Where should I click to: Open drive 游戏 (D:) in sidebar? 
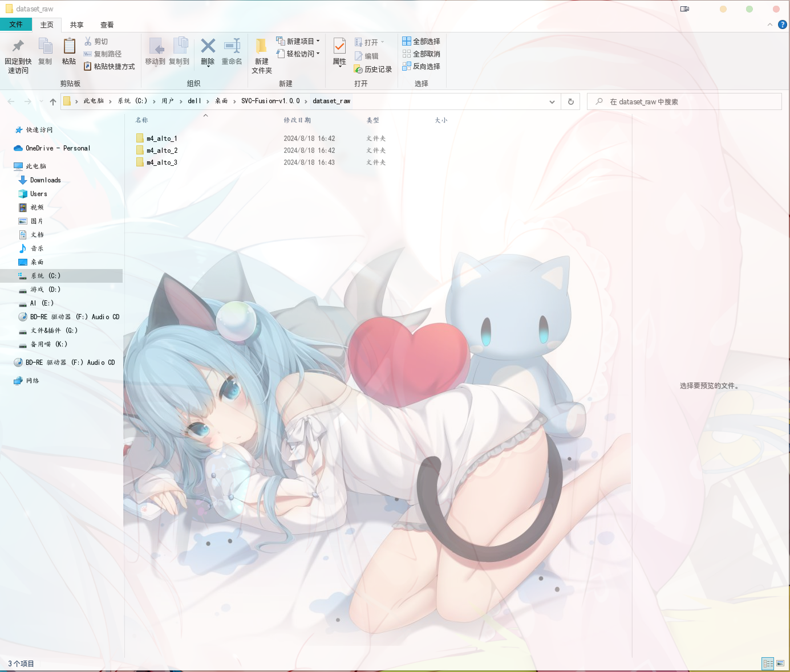40,290
